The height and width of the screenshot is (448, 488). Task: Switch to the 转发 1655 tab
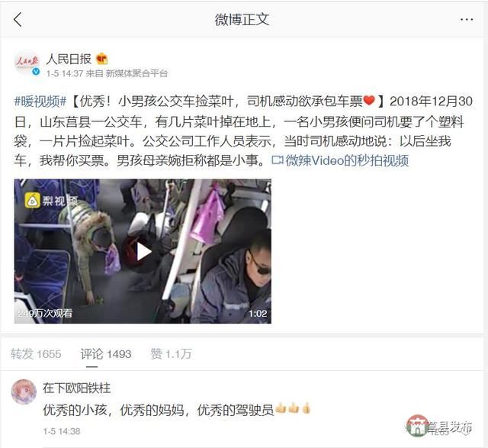(x=36, y=354)
